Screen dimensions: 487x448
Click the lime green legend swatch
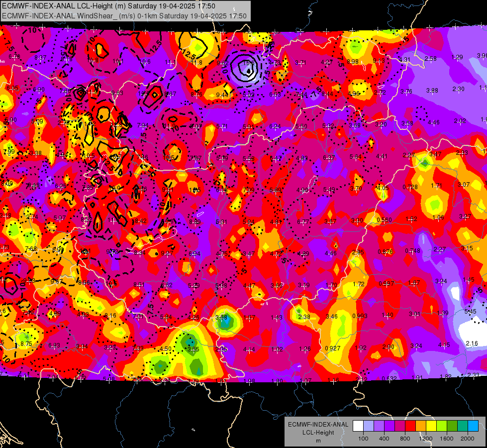pyautogui.click(x=442, y=426)
